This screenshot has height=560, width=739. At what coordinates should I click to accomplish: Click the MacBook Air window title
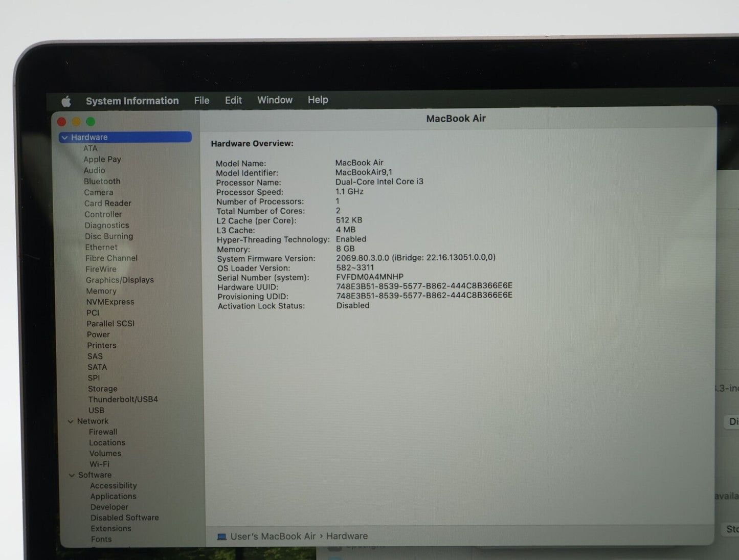456,118
